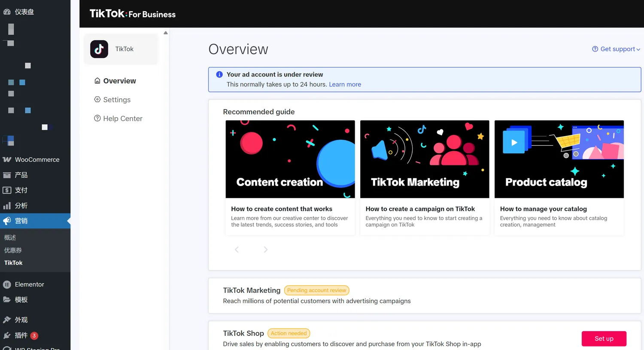Screen dimensions: 644x350
Task: Go to next recommended guide
Action: point(265,250)
